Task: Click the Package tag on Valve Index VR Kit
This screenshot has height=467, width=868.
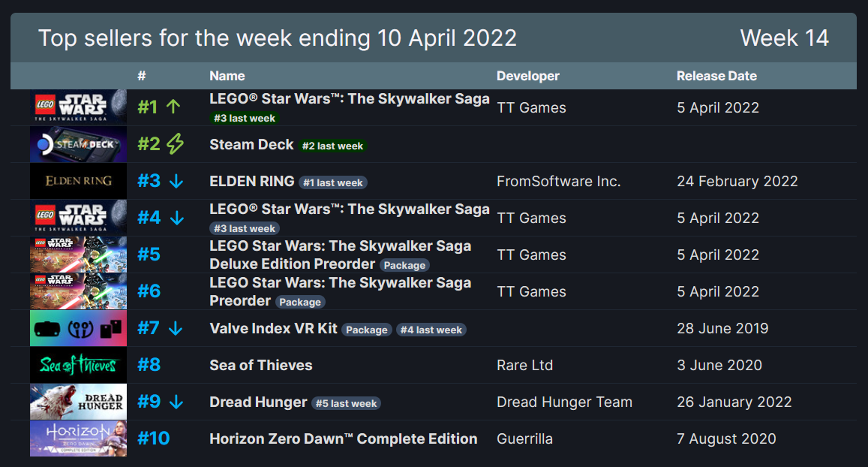Action: (x=366, y=330)
